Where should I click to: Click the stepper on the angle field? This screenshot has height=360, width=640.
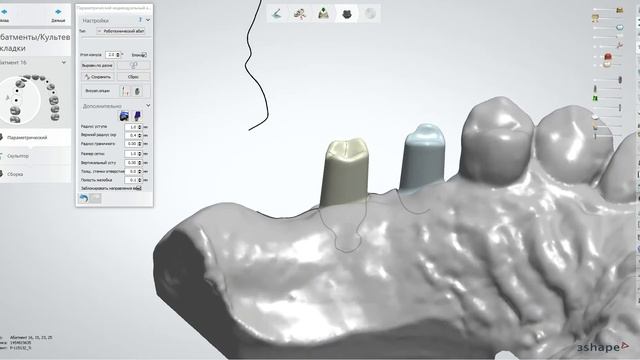click(118, 55)
